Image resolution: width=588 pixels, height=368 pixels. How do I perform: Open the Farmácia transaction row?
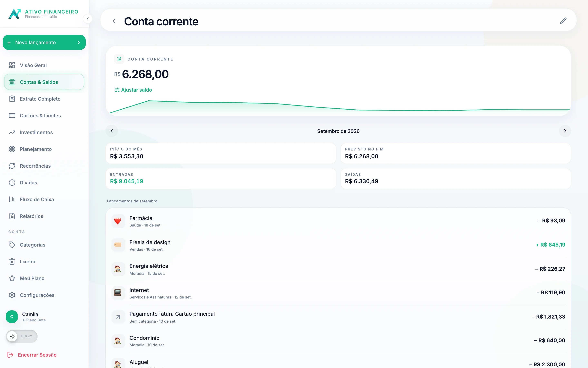coord(338,221)
